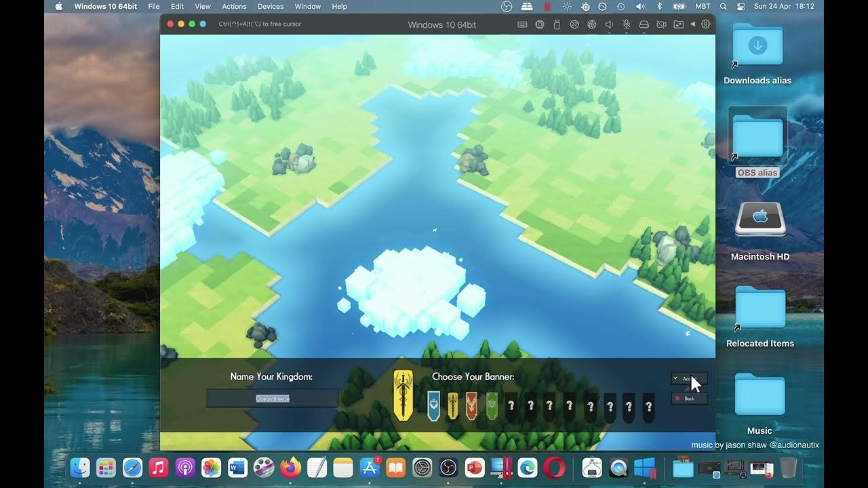The image size is (868, 488).
Task: Toggle the sound speaker in VM toolbar
Action: pos(609,24)
